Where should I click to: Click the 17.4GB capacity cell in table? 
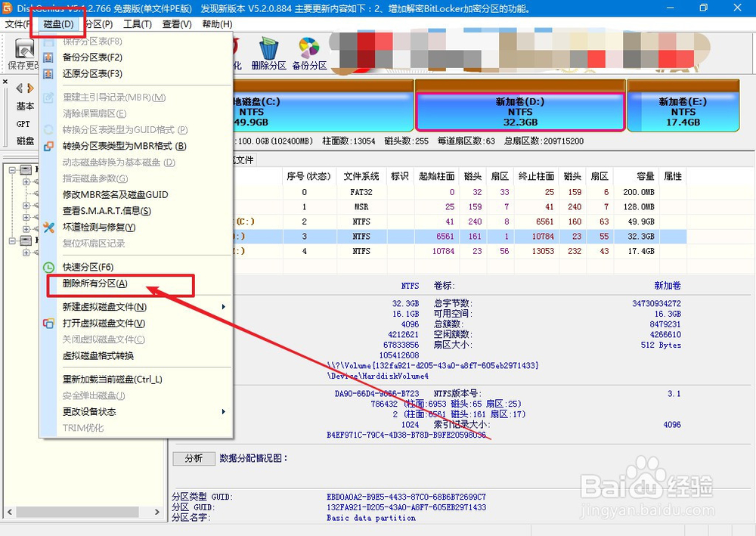coord(641,251)
